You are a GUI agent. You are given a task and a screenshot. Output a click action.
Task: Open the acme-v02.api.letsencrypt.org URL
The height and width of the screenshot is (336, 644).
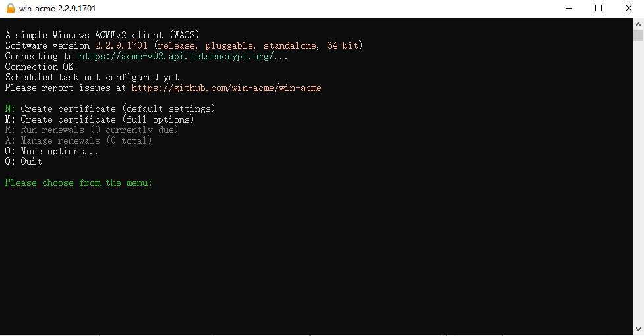[183, 56]
